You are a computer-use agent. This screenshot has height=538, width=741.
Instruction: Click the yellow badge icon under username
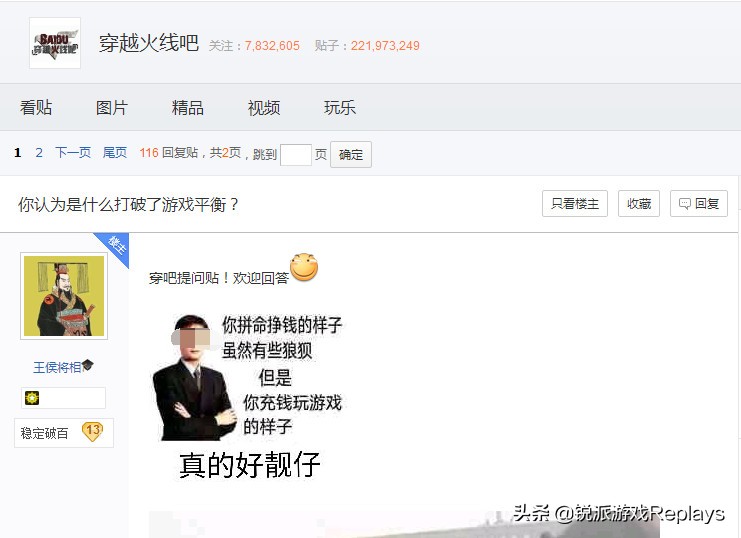(32, 398)
